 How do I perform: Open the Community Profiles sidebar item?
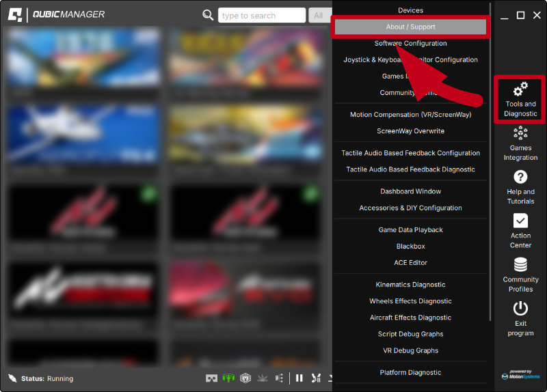point(520,275)
